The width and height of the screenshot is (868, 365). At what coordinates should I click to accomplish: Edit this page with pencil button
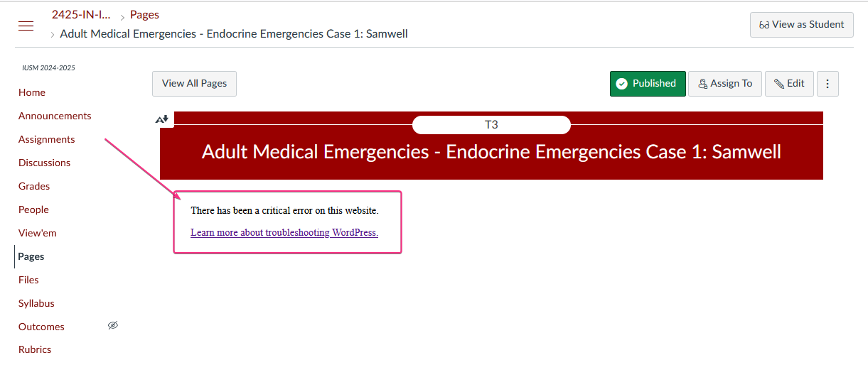coord(789,84)
